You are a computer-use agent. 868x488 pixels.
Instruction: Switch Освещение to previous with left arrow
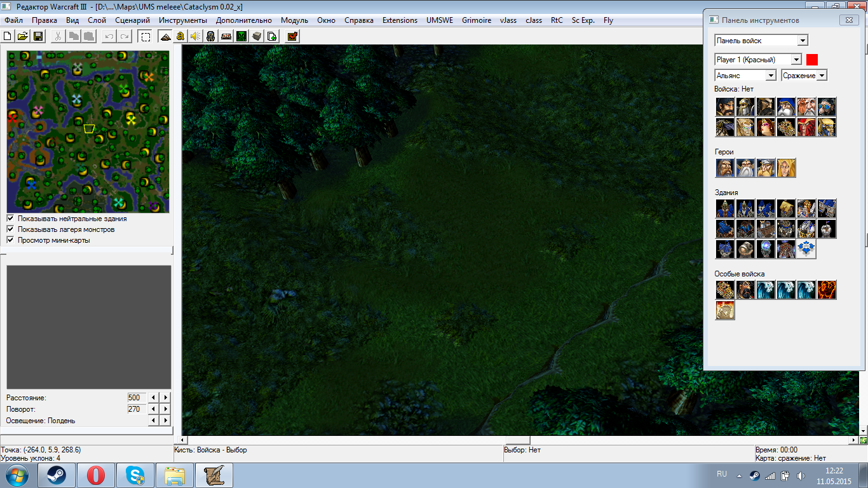pos(154,421)
